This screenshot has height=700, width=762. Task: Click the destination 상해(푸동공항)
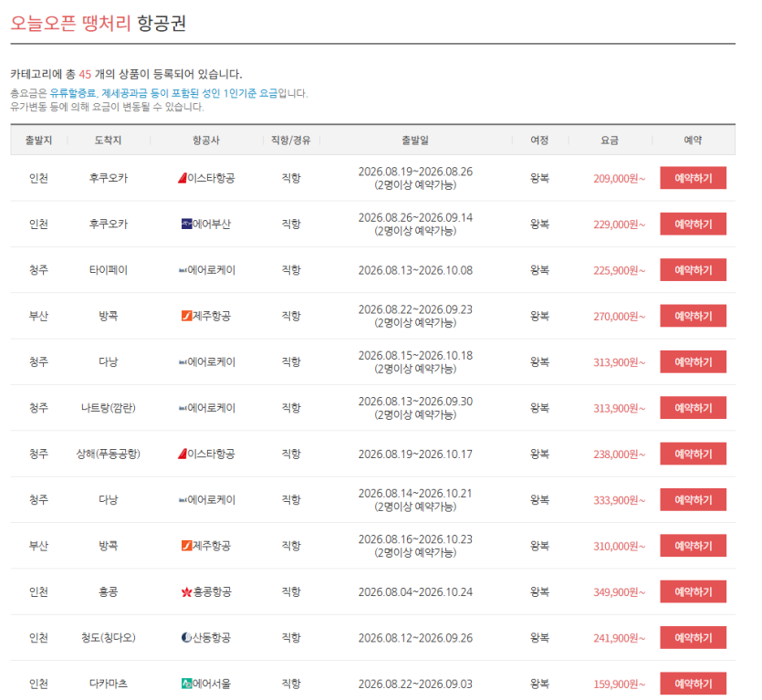pos(108,454)
